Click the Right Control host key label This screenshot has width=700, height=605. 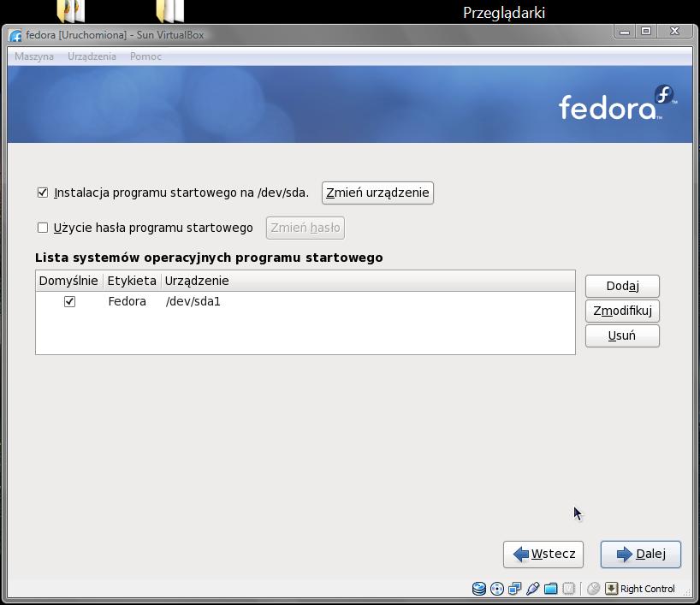tap(647, 589)
